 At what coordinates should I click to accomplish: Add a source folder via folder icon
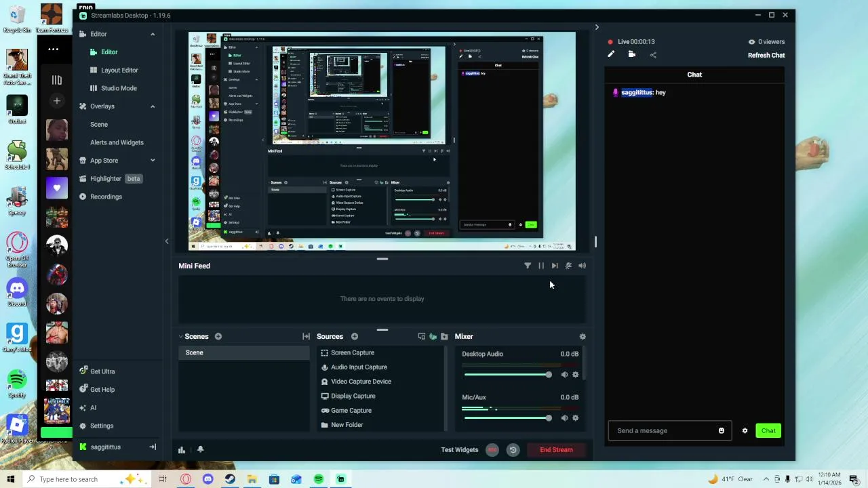444,336
